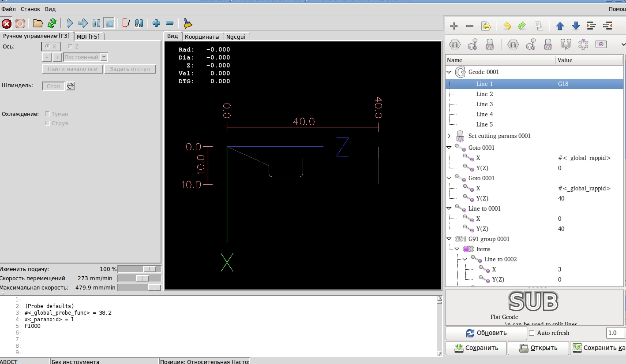This screenshot has width=626, height=364.
Task: Open the Станок menu
Action: pos(30,9)
